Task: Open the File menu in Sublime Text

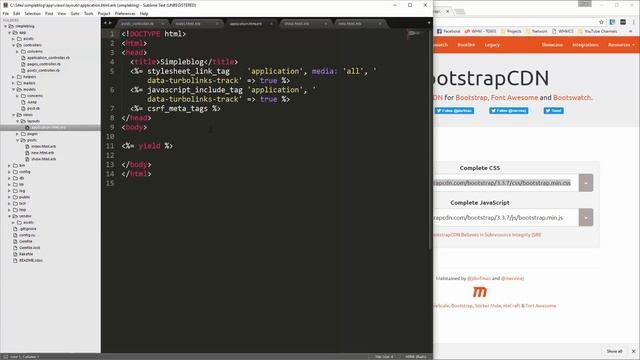Action: point(6,13)
